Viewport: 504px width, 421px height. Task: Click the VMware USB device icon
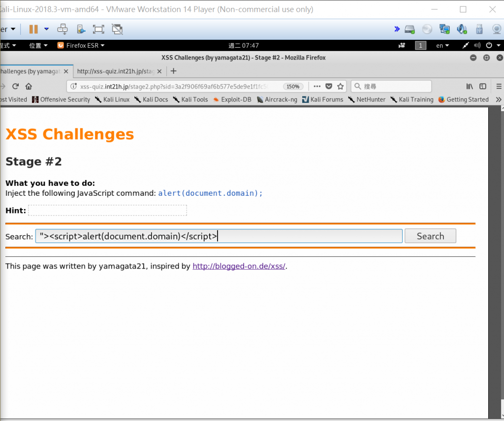click(x=479, y=29)
